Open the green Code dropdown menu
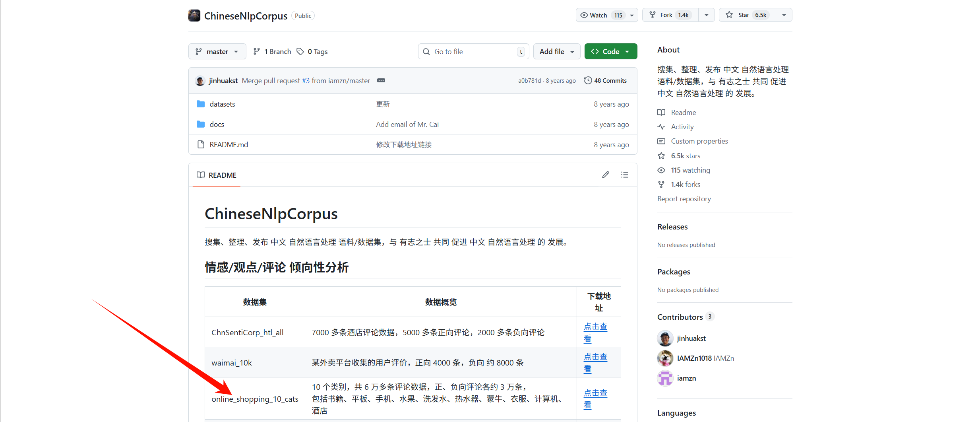980x422 pixels. [610, 51]
